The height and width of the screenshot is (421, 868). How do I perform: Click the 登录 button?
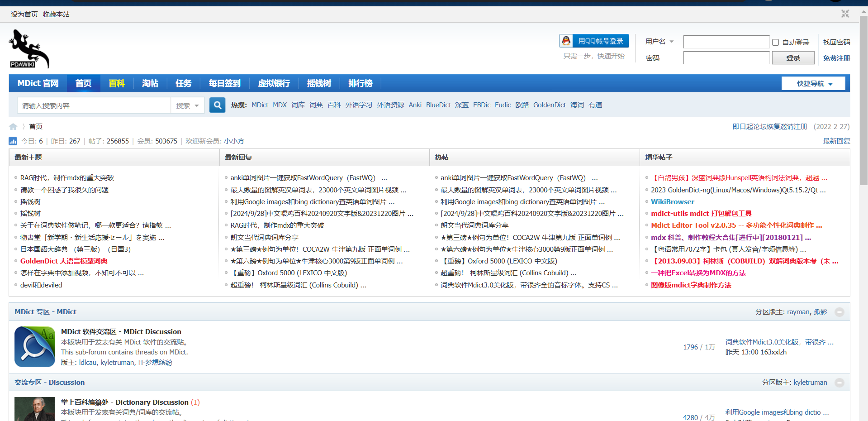pyautogui.click(x=793, y=58)
